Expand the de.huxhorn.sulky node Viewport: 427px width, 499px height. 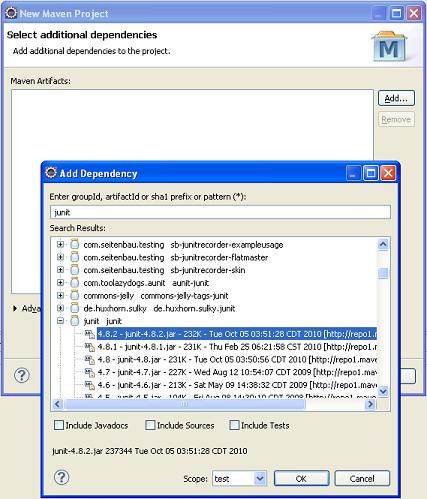click(60, 308)
